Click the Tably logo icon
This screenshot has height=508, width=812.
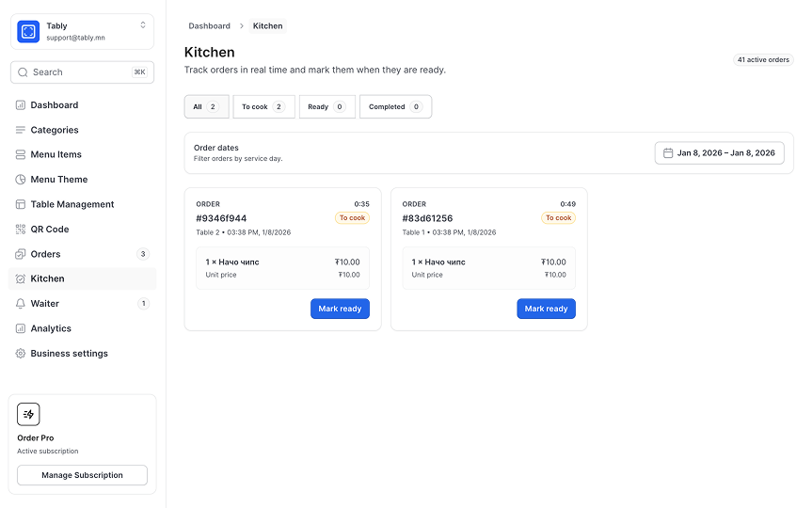point(28,32)
